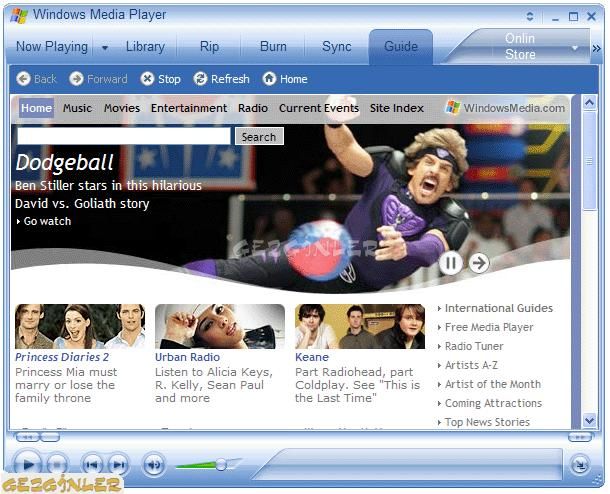Open the Music section

click(x=77, y=108)
